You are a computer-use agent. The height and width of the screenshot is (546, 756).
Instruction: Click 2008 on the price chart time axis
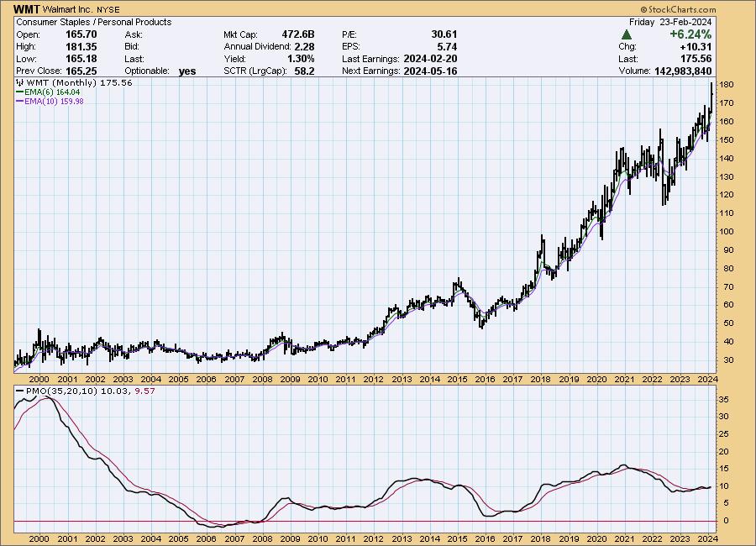262,379
